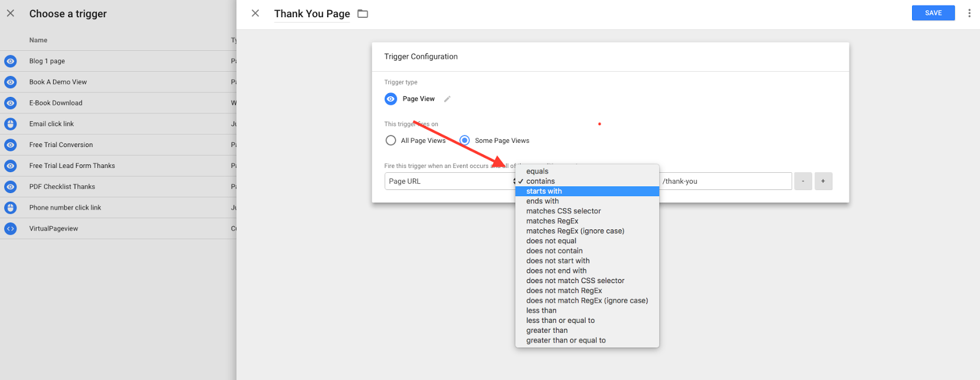
Task: Choose 'equals' from operator list
Action: (587, 171)
